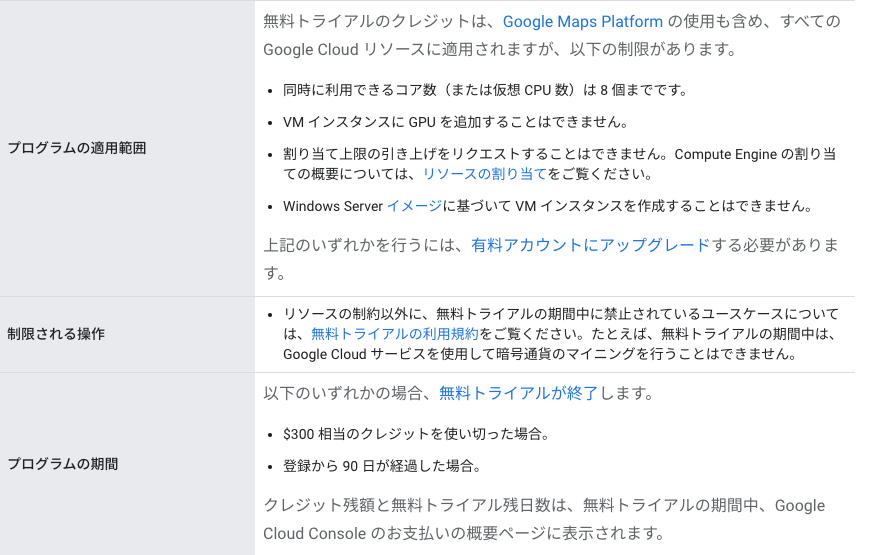Click the 上記のいずれかを行うには sentence start

[x=367, y=246]
